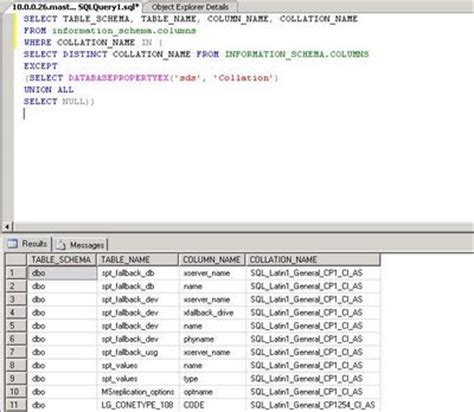474x412 pixels.
Task: Select row header 3
Action: (16, 299)
